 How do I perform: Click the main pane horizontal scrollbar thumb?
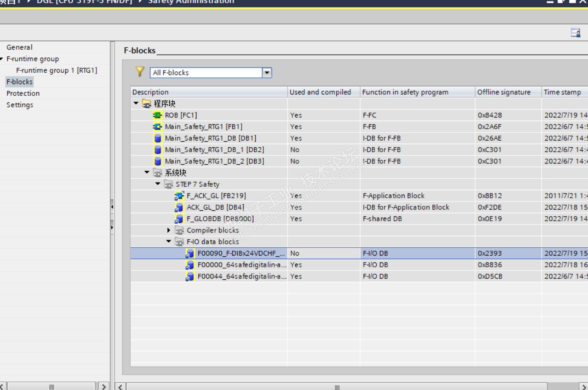coord(337,387)
